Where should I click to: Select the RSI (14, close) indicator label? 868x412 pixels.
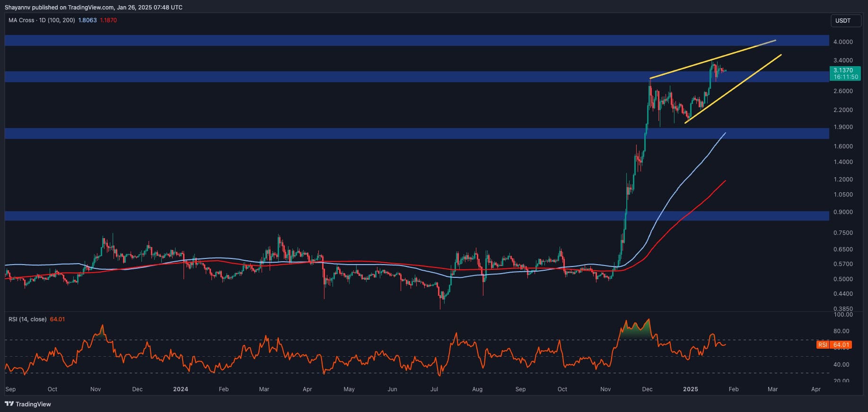coord(27,319)
